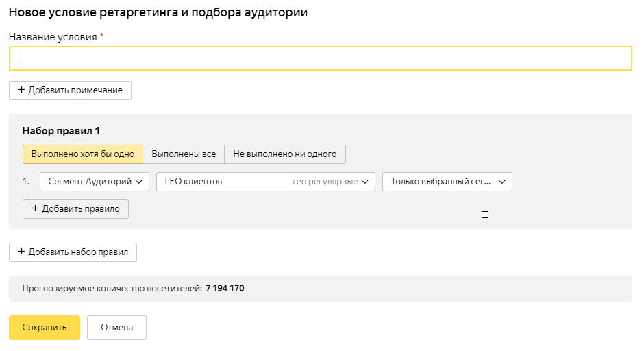The width and height of the screenshot is (644, 351).
Task: Click rule number 1 in the list
Action: click(x=26, y=182)
